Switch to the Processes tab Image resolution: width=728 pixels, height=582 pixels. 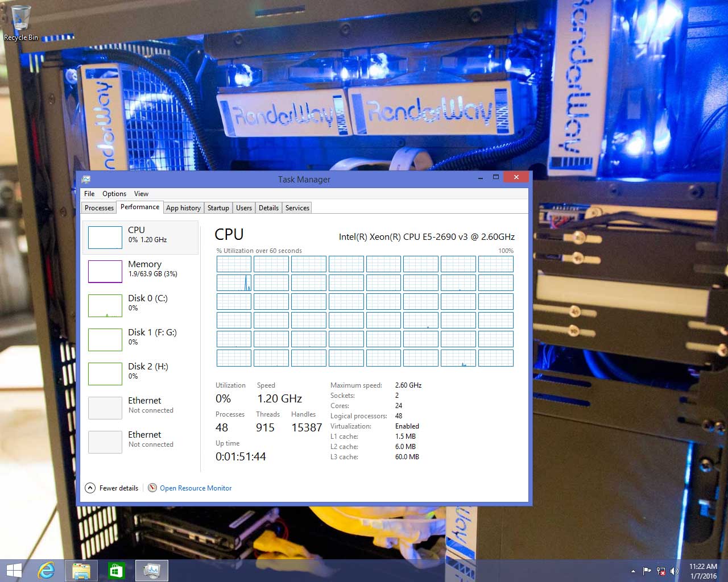point(99,207)
